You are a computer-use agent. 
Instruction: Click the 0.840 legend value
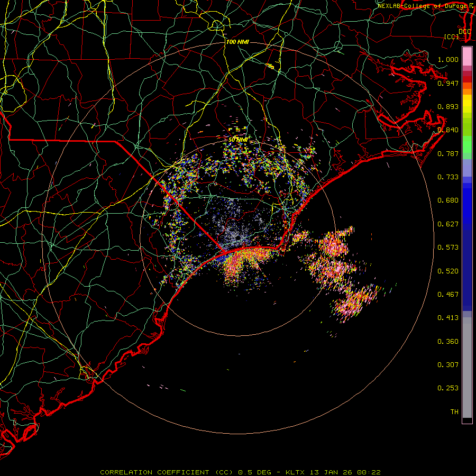coord(448,130)
